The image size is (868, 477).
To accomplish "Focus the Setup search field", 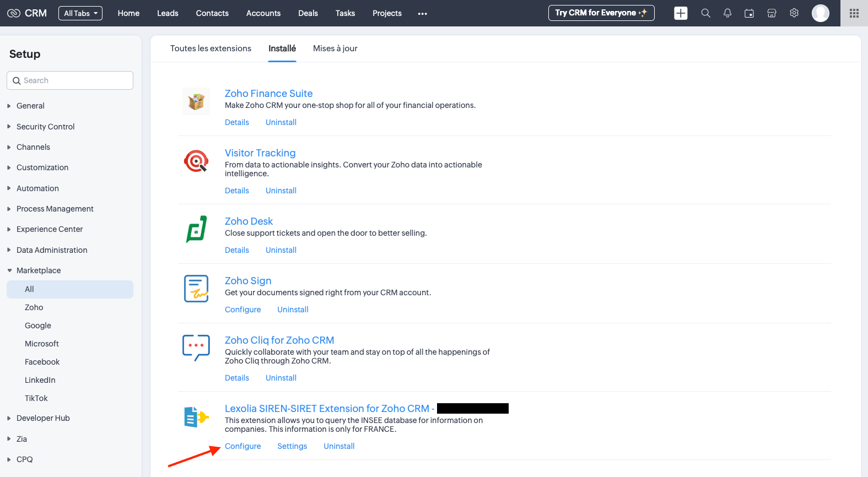I will [70, 80].
